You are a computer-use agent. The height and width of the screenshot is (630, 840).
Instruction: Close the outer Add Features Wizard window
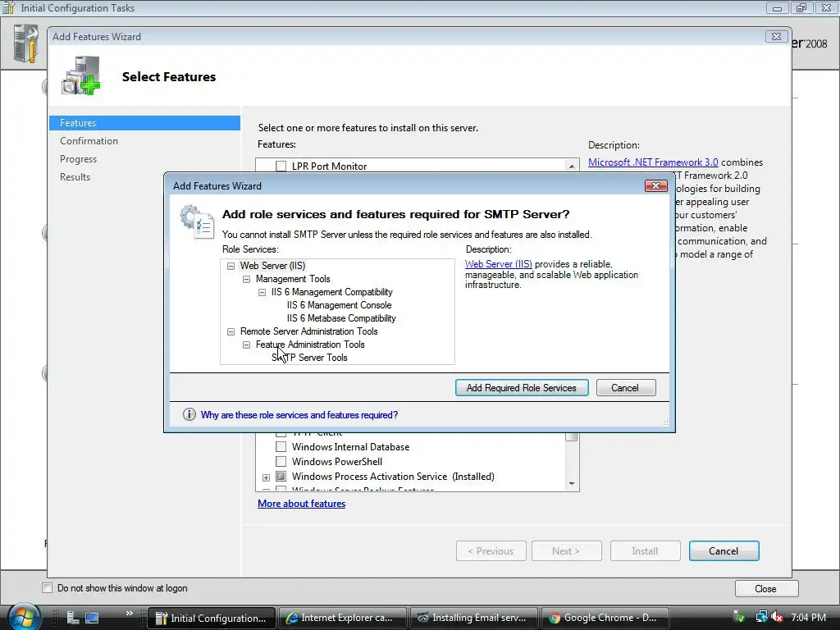776,36
